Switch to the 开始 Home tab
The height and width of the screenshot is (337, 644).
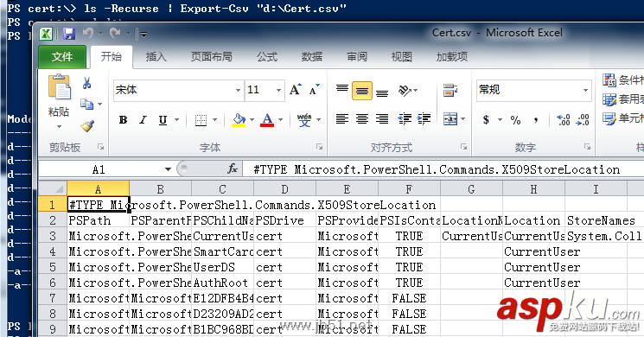[x=112, y=57]
